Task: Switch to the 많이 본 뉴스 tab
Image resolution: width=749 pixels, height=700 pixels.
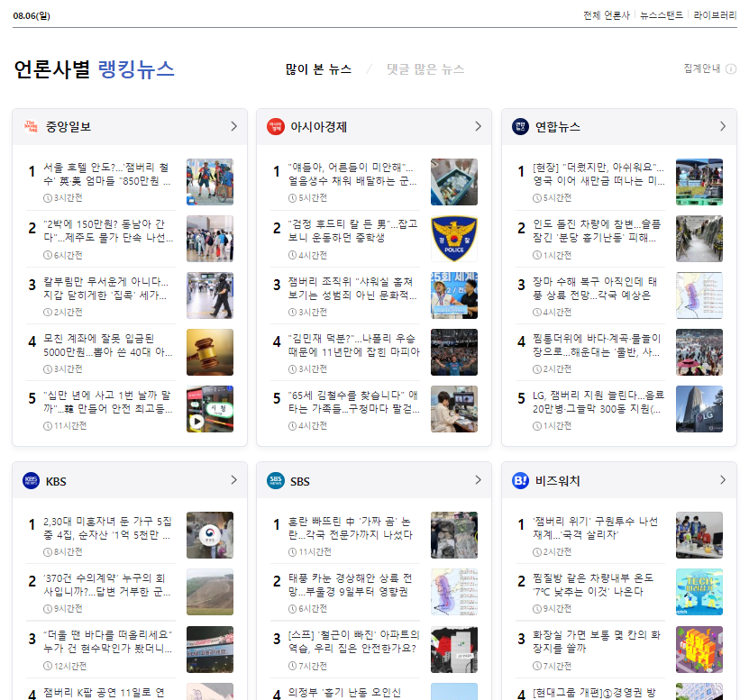Action: [x=318, y=69]
